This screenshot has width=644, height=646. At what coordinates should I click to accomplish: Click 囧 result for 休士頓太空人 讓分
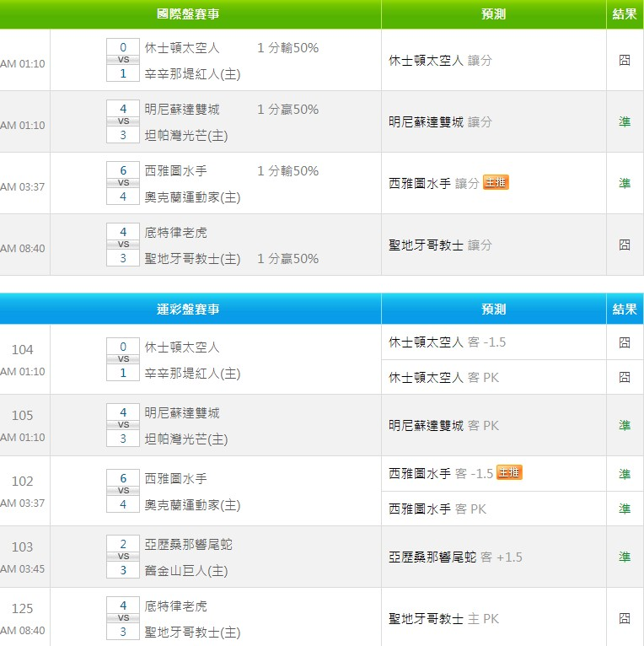(625, 61)
